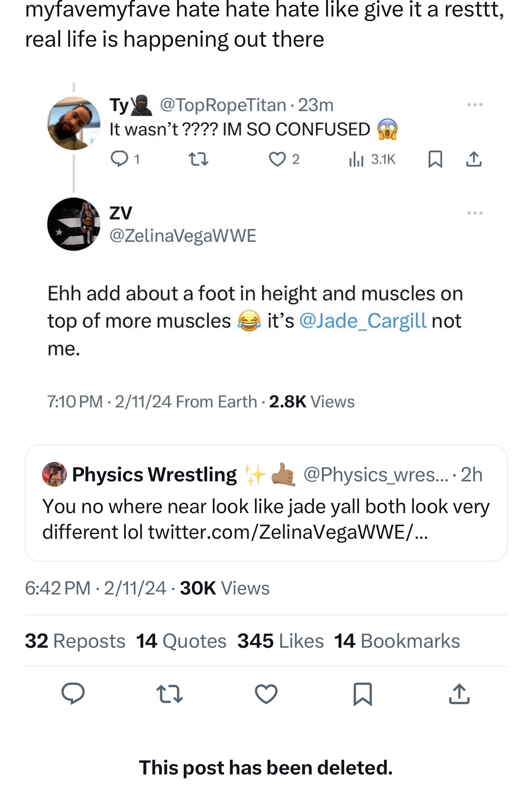The height and width of the screenshot is (805, 532).
Task: Open more options on ZV's tweet
Action: tap(475, 213)
